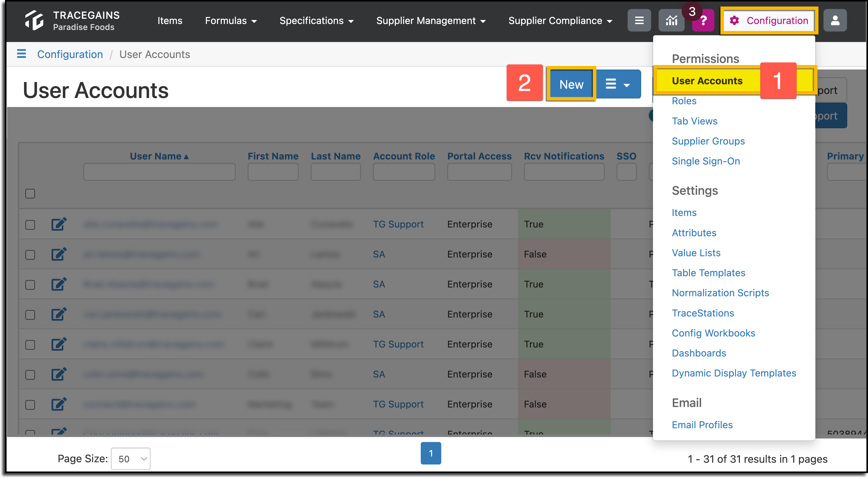Open the Items menu in navbar
Viewport: 868px width, 478px height.
(170, 20)
